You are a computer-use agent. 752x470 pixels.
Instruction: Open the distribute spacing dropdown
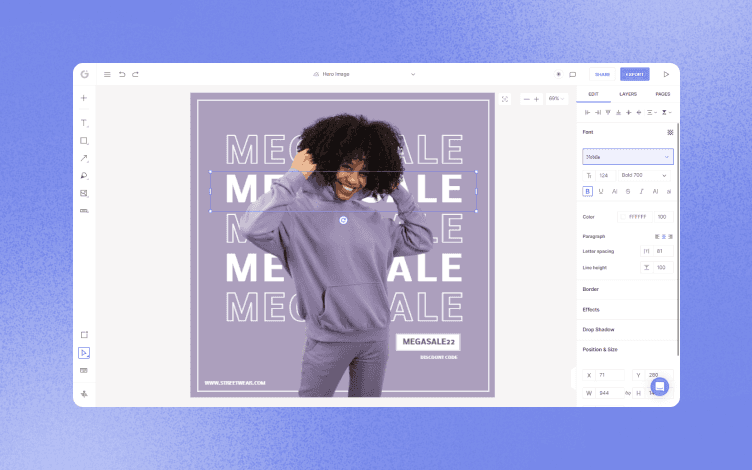tap(651, 112)
